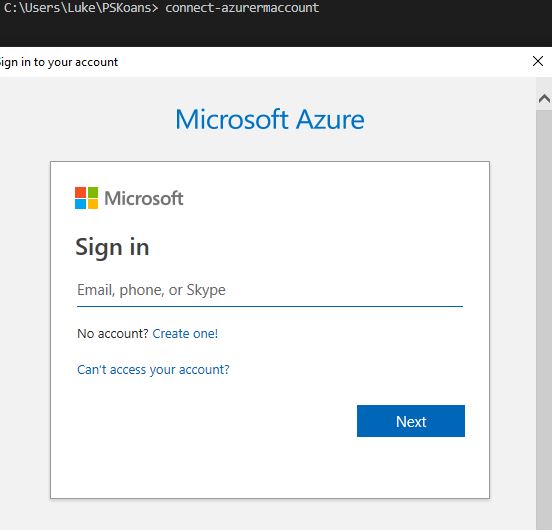The height and width of the screenshot is (530, 552).
Task: Close the Sign in to your account dialog
Action: 538,61
